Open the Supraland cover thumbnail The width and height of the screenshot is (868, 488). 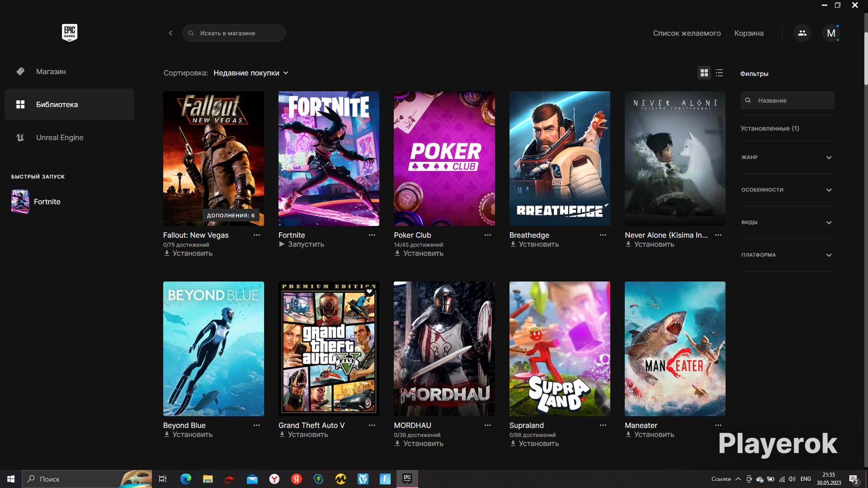pos(559,349)
